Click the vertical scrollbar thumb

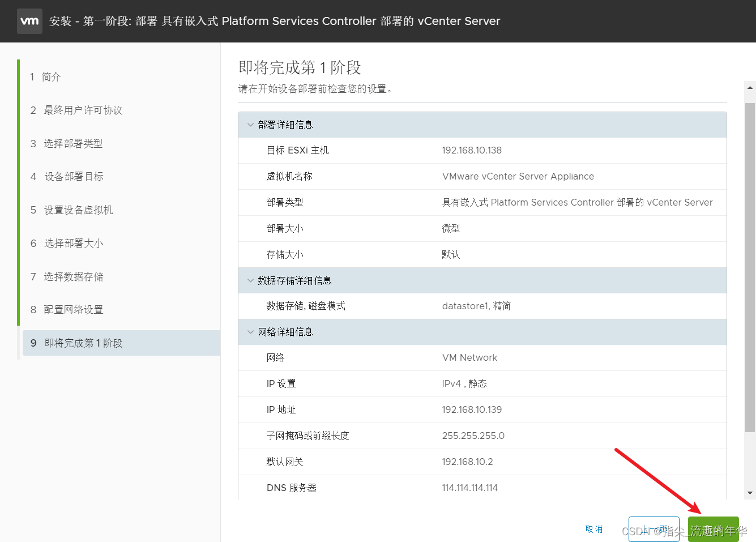tap(750, 268)
